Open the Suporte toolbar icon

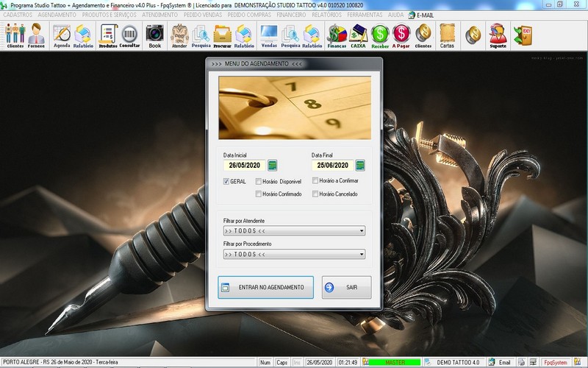pos(498,35)
